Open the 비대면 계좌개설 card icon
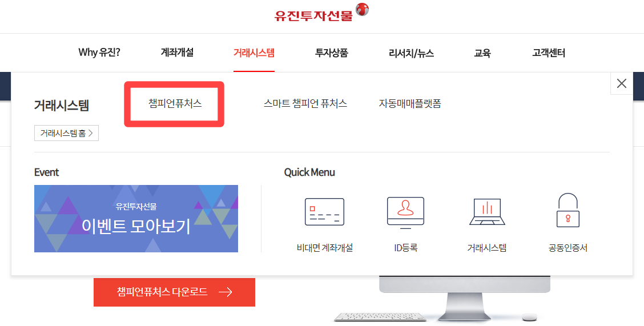This screenshot has width=644, height=326. pos(324,212)
